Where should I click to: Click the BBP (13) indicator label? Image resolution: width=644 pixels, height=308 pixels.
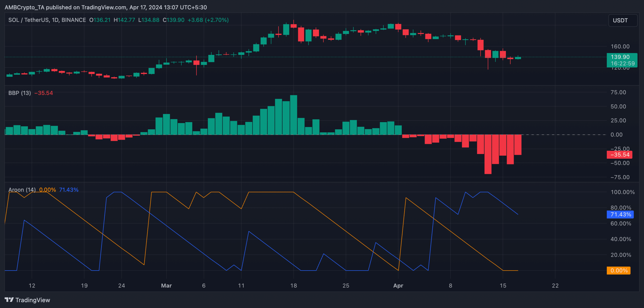click(20, 93)
